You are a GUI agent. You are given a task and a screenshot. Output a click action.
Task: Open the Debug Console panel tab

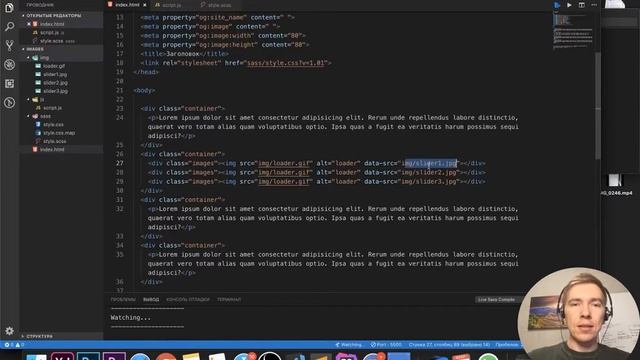tap(188, 300)
